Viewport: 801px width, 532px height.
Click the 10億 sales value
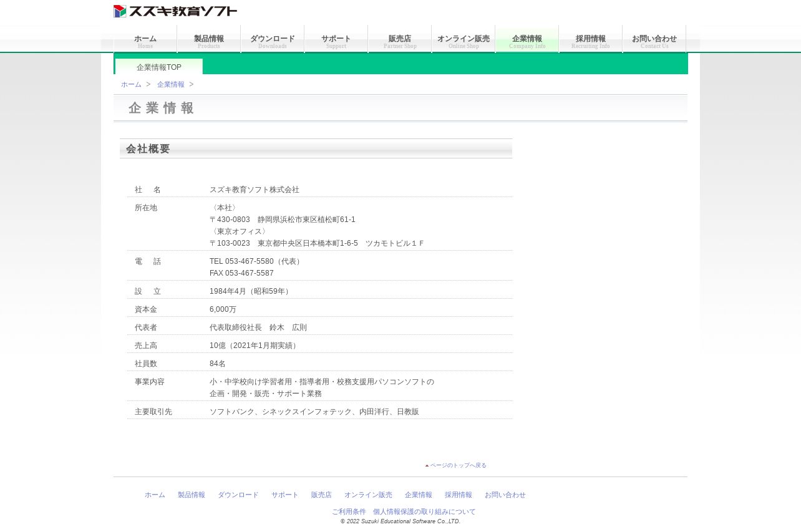coord(255,346)
